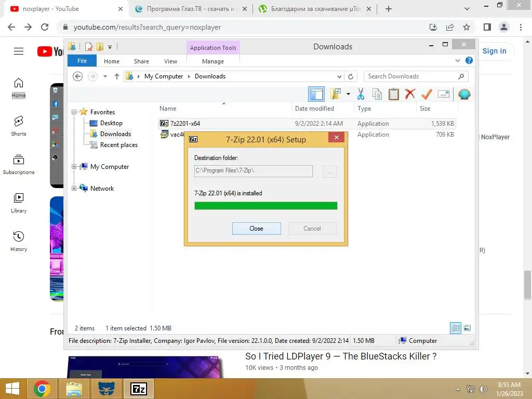Viewport: 532px width, 399px height.
Task: Click the Up arrow in Downloads explorer
Action: 117,76
